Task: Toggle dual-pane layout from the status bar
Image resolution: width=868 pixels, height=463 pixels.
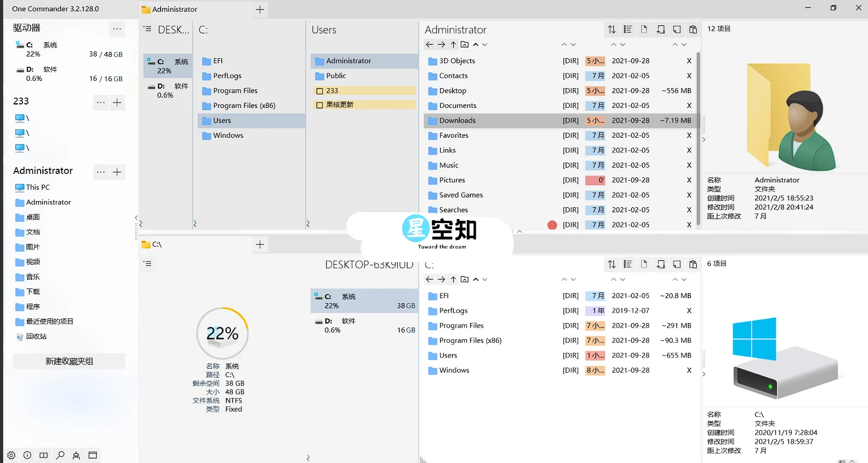Action: 44,455
